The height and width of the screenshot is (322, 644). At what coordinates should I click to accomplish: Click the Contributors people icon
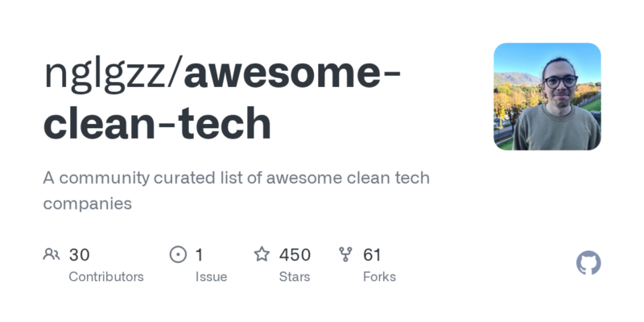coord(52,255)
